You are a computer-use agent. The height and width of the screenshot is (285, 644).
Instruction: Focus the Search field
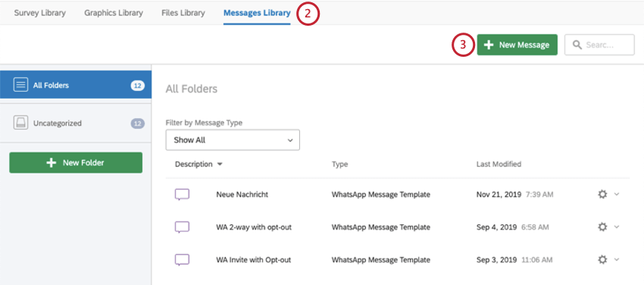[599, 45]
